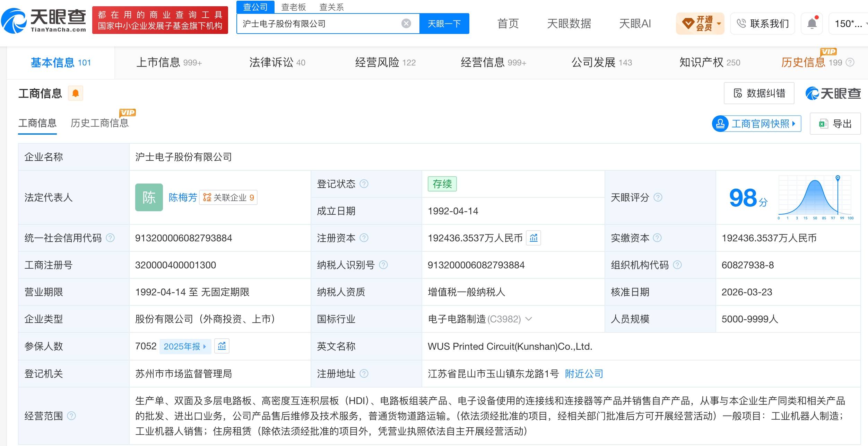Click establishment date 1992-04-14

tap(453, 211)
